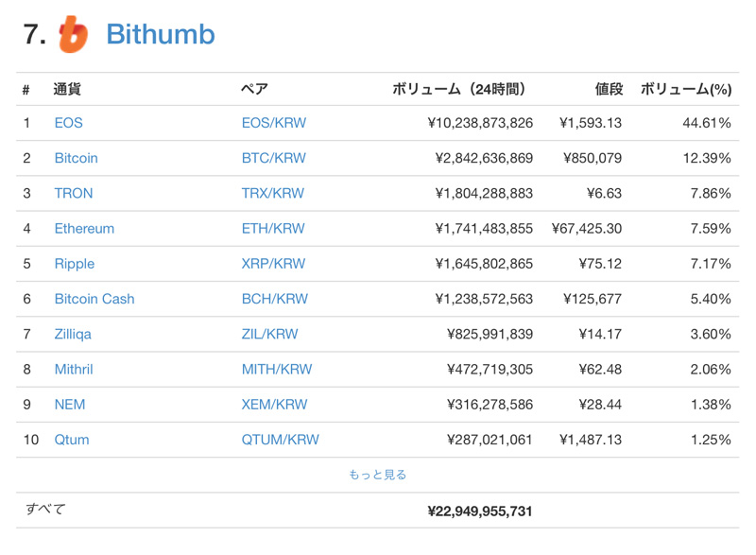Select the XEM/KRW trading pair
This screenshot has width=756, height=555.
274,405
